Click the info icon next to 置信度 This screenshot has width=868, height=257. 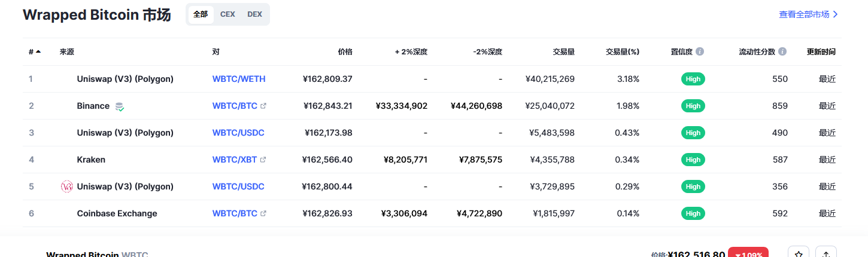point(700,52)
